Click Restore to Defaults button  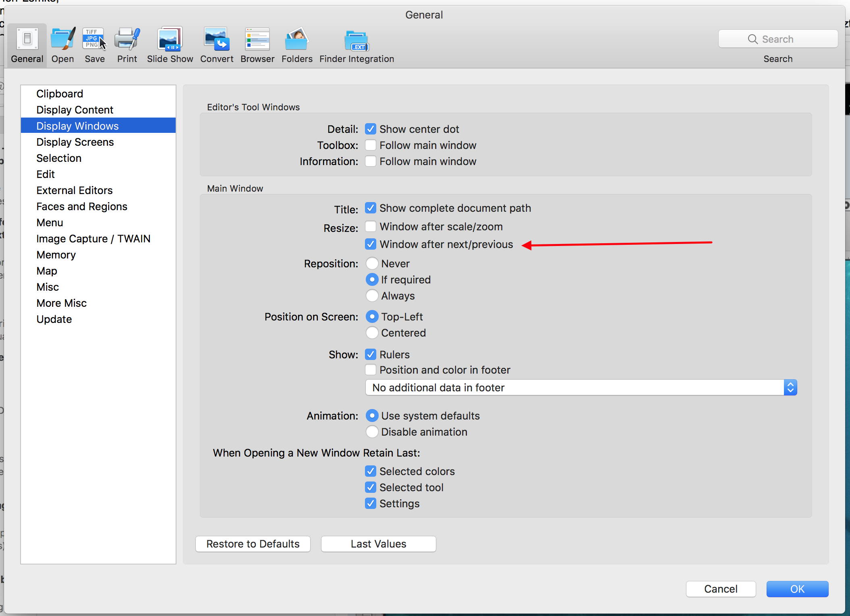pyautogui.click(x=253, y=544)
